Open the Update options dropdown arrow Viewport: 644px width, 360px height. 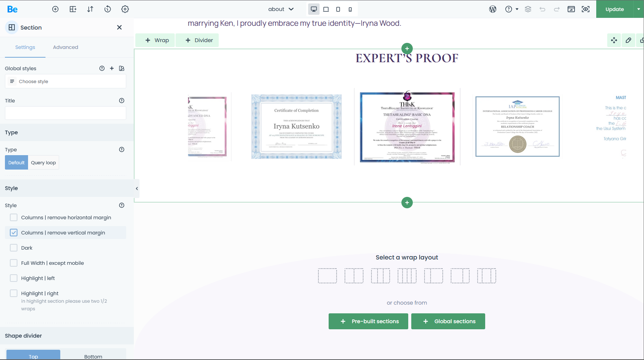639,9
